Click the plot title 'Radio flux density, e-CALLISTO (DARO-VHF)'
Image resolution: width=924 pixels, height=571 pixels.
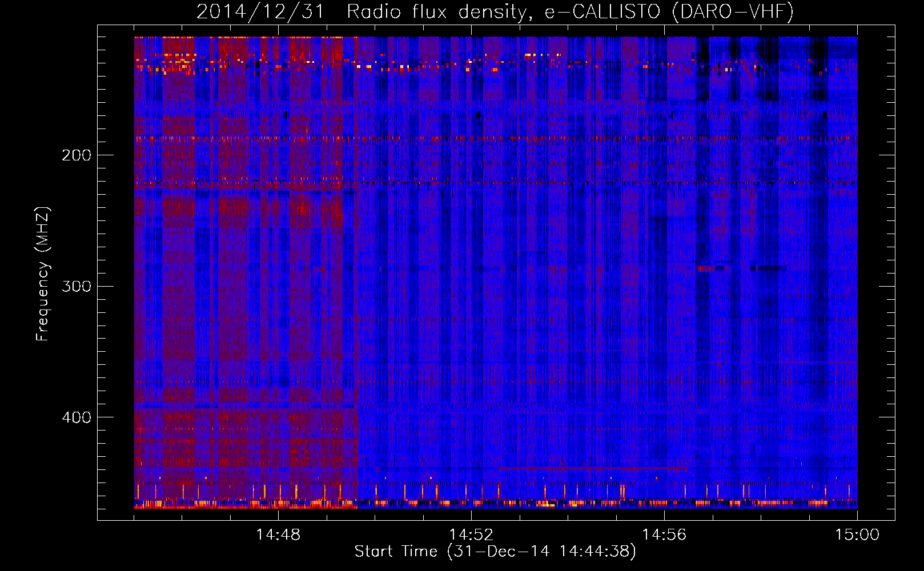click(x=570, y=11)
